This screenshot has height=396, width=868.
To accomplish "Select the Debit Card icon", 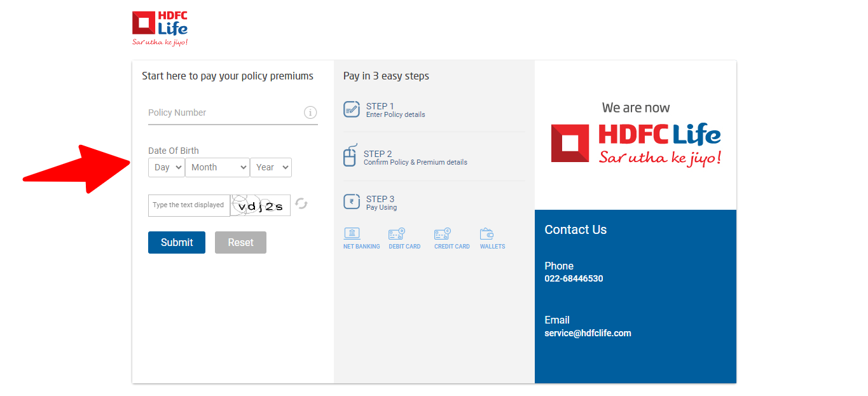I will 397,234.
